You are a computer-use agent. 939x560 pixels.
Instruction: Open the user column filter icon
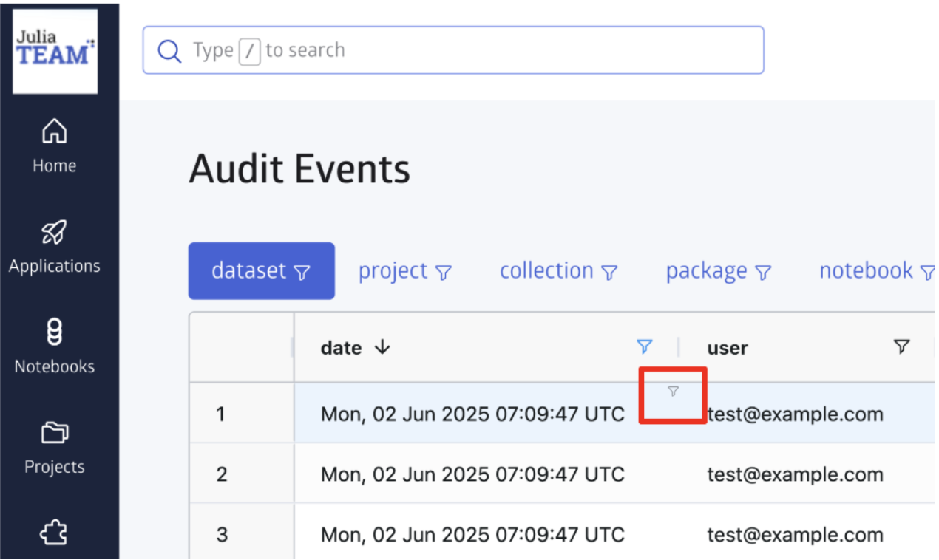[901, 346]
